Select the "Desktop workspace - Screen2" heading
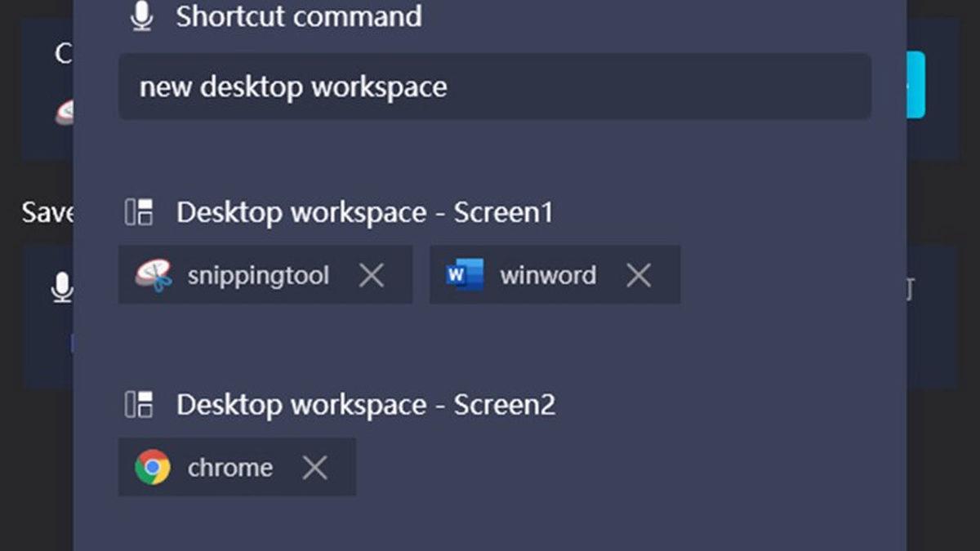 click(366, 405)
